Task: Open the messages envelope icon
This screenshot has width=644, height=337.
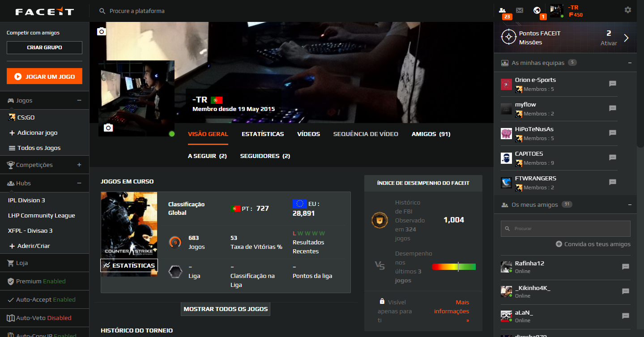Action: click(x=520, y=10)
